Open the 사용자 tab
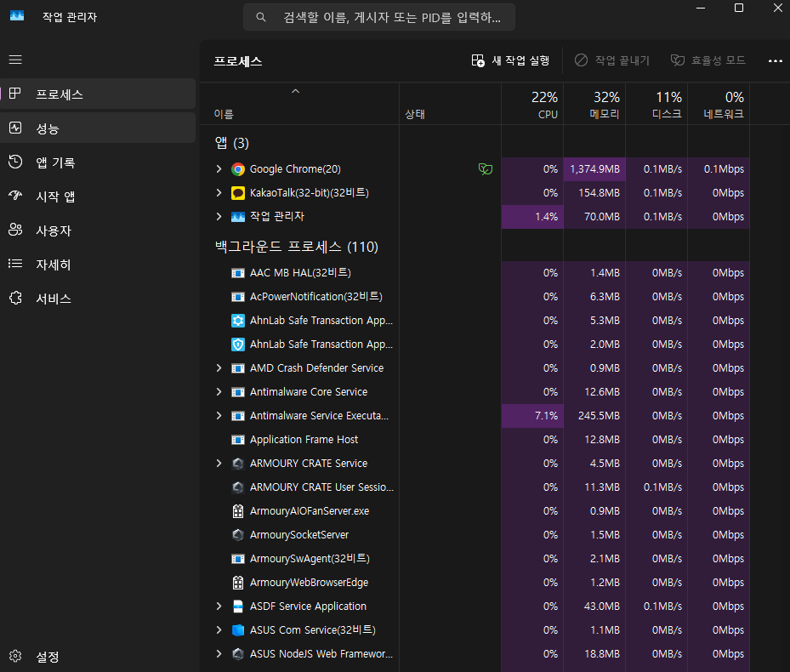This screenshot has width=790, height=672. tap(98, 231)
